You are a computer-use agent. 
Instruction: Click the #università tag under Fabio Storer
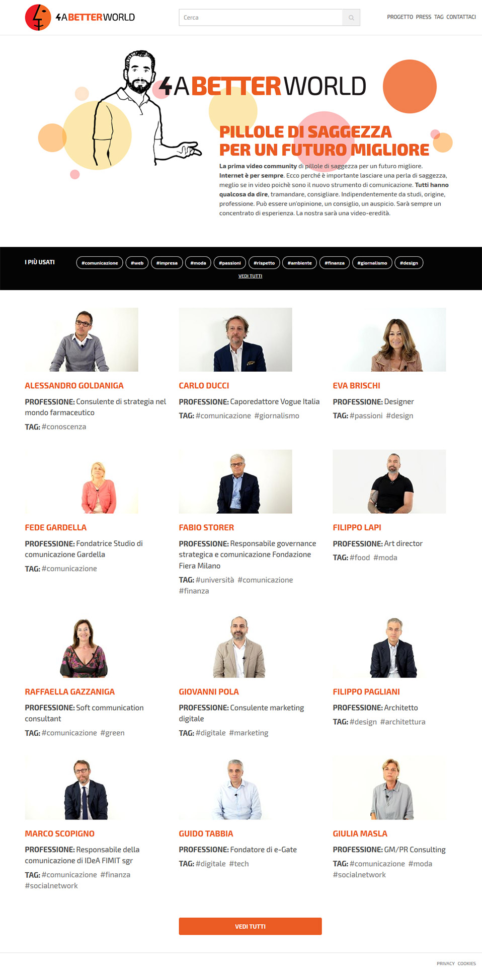coord(215,580)
